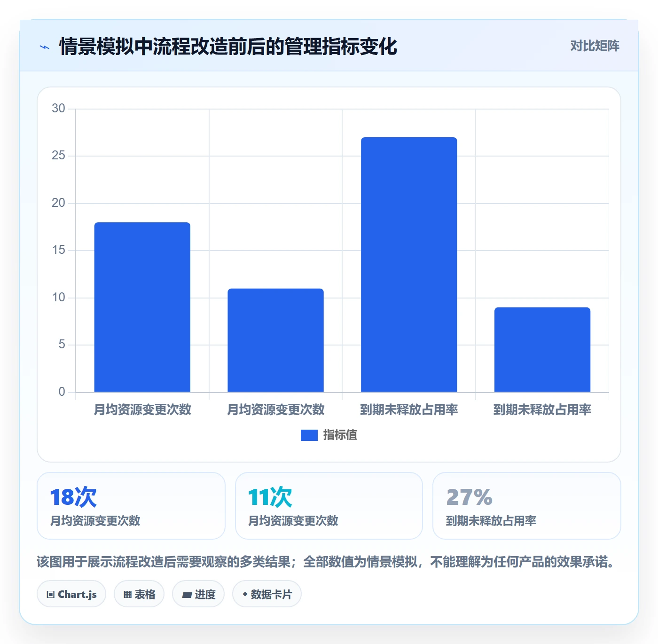Click the bar with value 11
Image resolution: width=658 pixels, height=644 pixels.
click(276, 340)
